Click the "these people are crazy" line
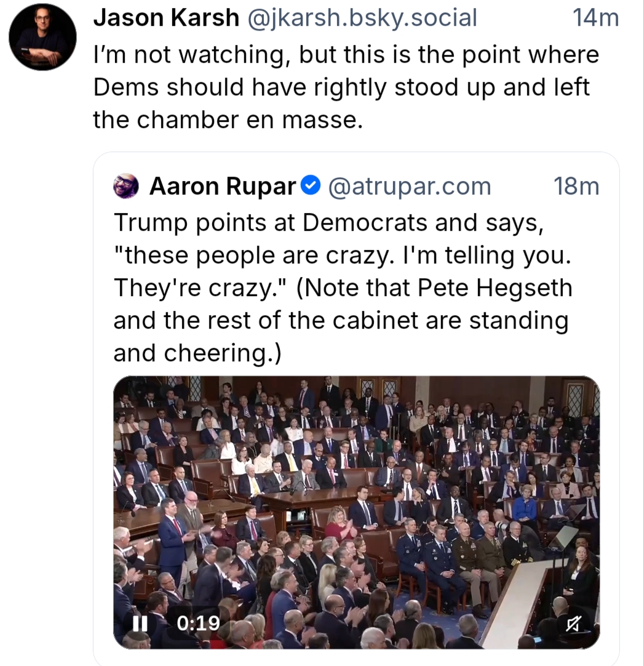Screen dimensions: 644x666 click(x=343, y=254)
